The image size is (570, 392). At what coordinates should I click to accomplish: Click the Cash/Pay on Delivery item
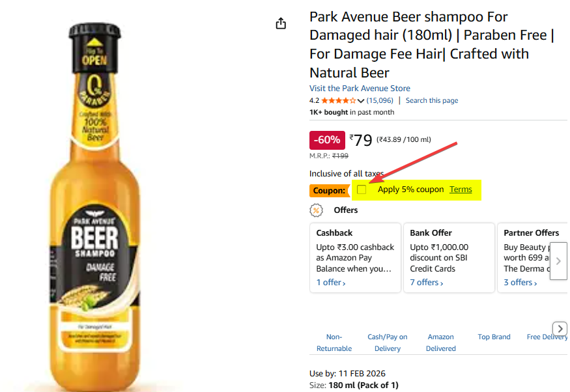point(387,343)
